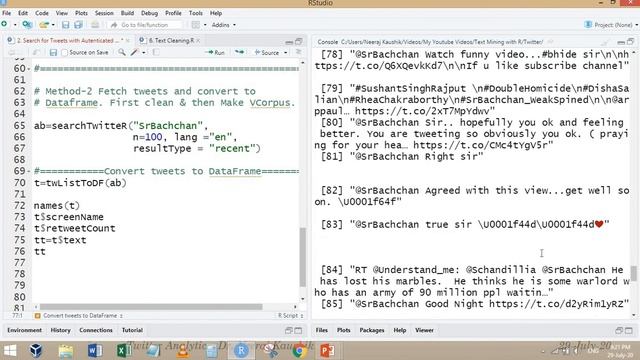The width and height of the screenshot is (640, 360).
Task: Open the workspace panes dropdown arrow
Action: tap(205, 25)
